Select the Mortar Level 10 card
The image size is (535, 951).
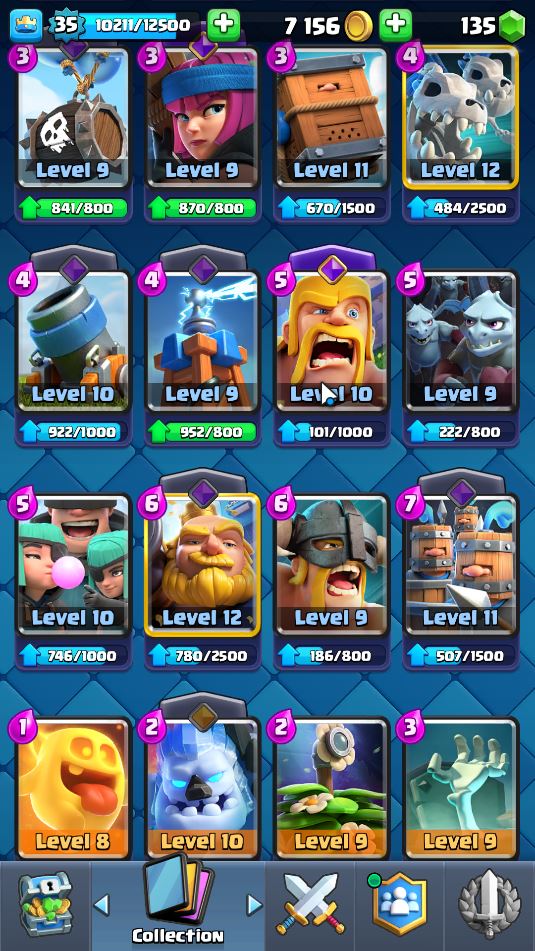(74, 341)
